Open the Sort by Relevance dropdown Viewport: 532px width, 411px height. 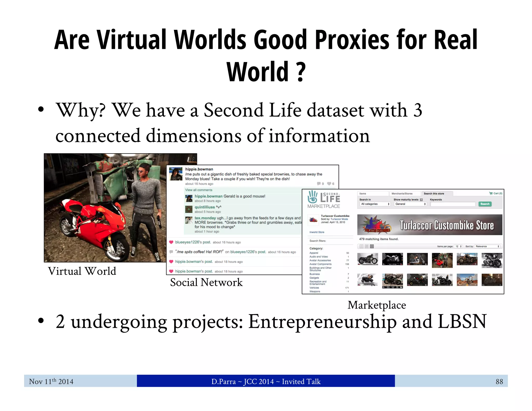click(487, 246)
